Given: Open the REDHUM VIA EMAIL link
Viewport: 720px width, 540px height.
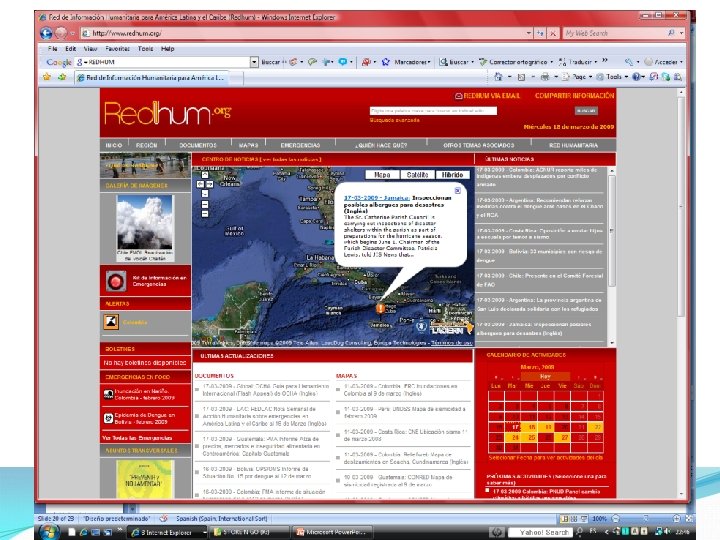Looking at the screenshot, I should click(x=487, y=96).
